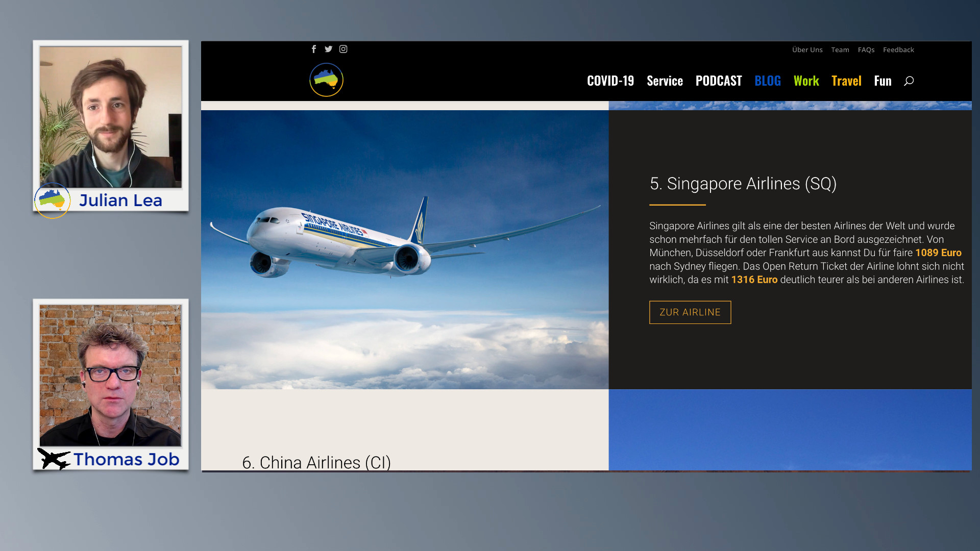Viewport: 980px width, 551px height.
Task: Click the 1089 Euro price text
Action: point(938,253)
